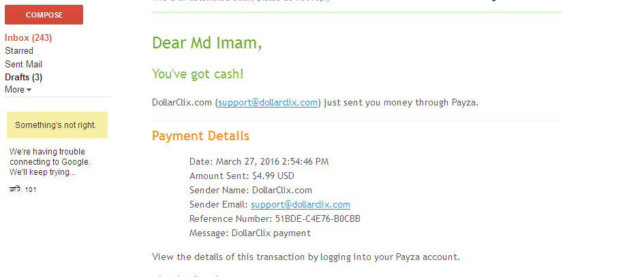Click the "Message: DollarClix payment" line

click(249, 233)
